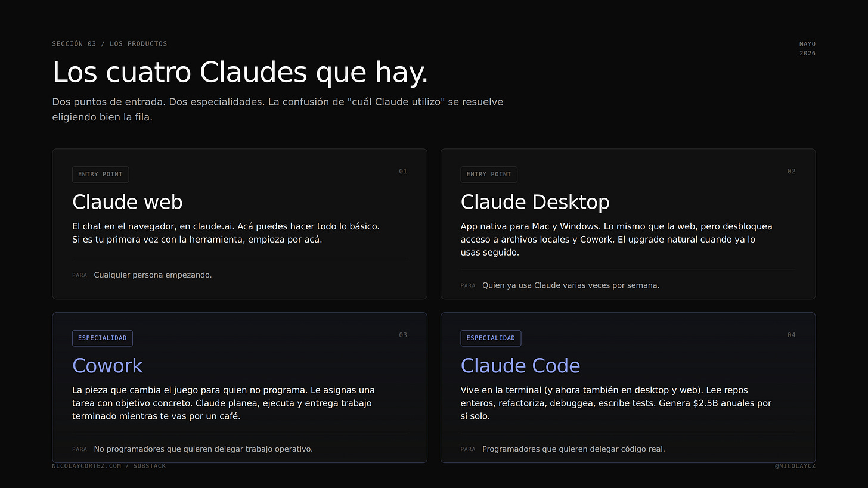Open the 'NICOLAYCORTEZ.COM / SUBSTACK' footer link
This screenshot has width=868, height=488.
[x=109, y=466]
